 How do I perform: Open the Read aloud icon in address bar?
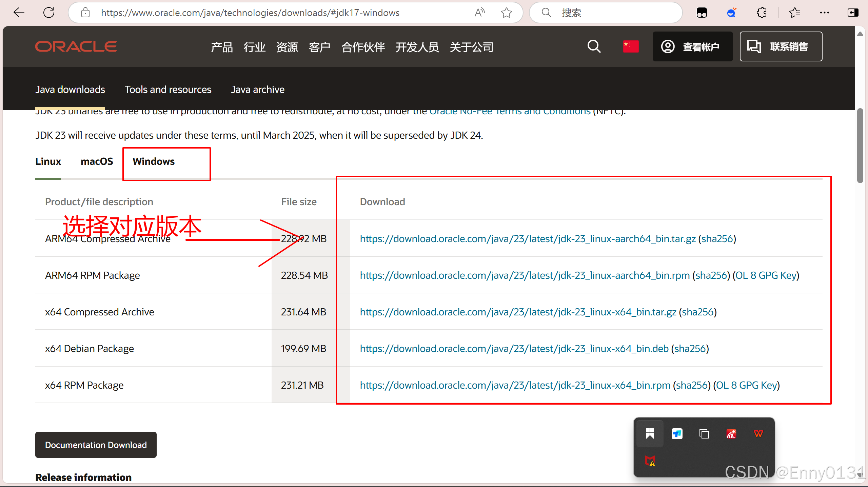coord(480,13)
